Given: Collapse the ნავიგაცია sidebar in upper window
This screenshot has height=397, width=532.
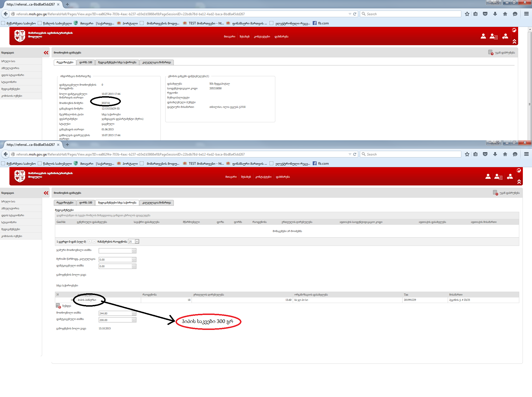Looking at the screenshot, I should pos(46,53).
